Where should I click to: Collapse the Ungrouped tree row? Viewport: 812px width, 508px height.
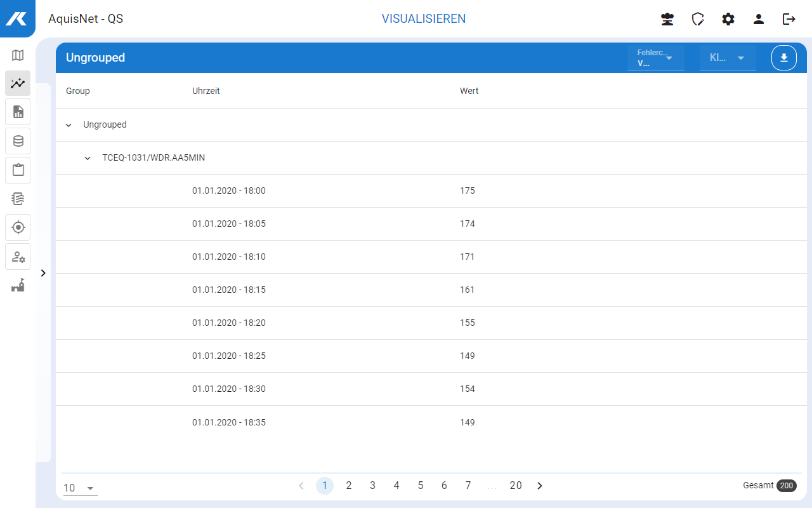point(69,125)
